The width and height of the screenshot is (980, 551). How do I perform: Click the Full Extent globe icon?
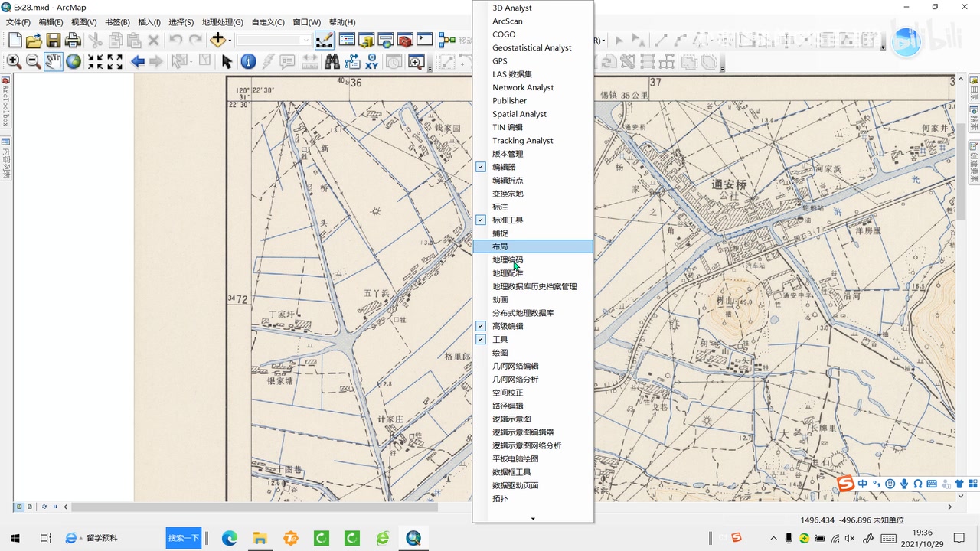click(73, 62)
